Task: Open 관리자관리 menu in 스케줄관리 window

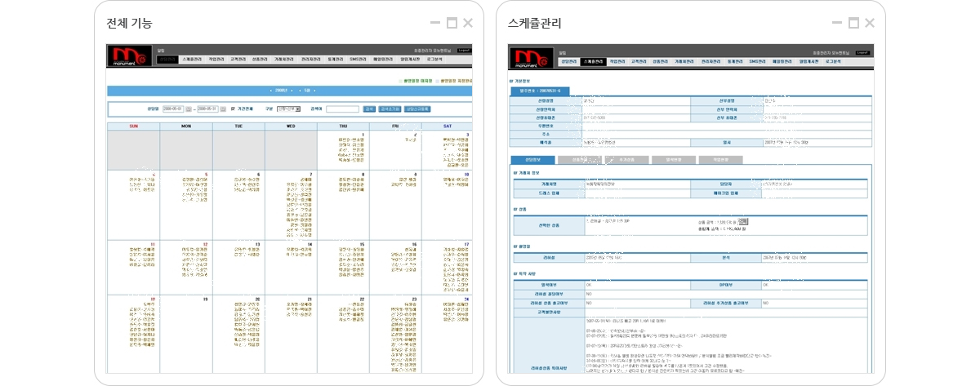Action: pyautogui.click(x=710, y=62)
